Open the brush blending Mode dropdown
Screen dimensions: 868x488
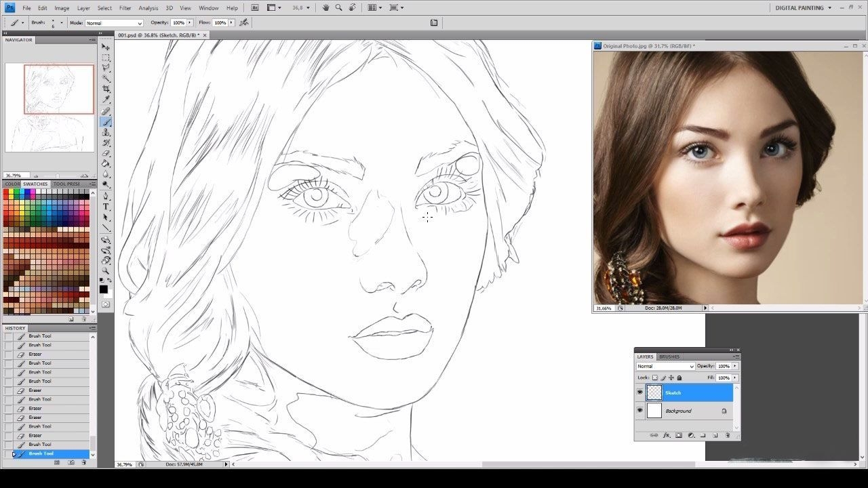[114, 22]
